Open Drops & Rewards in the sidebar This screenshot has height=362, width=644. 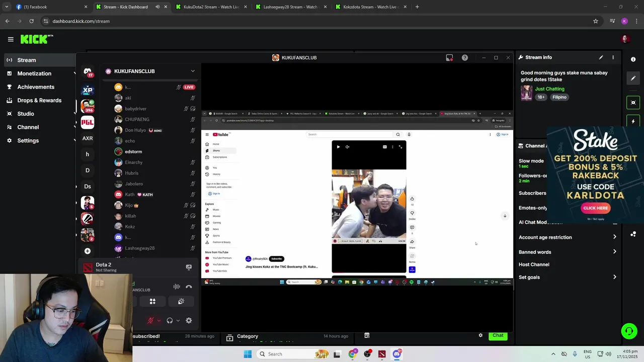pyautogui.click(x=39, y=100)
